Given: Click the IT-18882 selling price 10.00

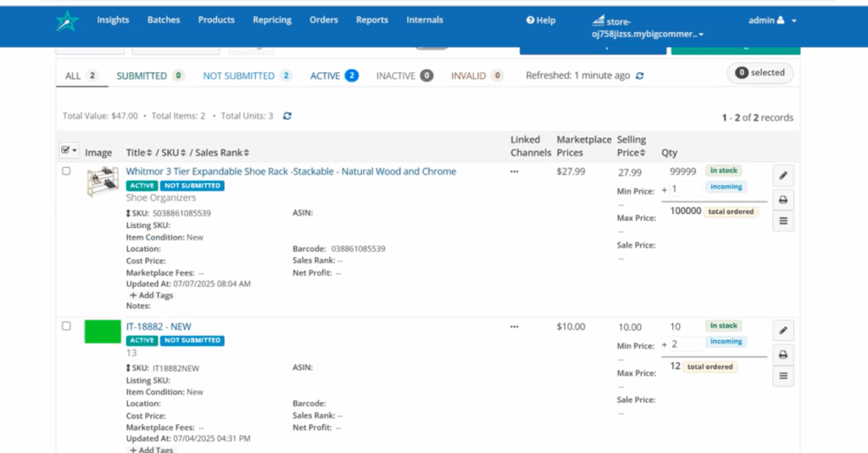Looking at the screenshot, I should pyautogui.click(x=630, y=327).
